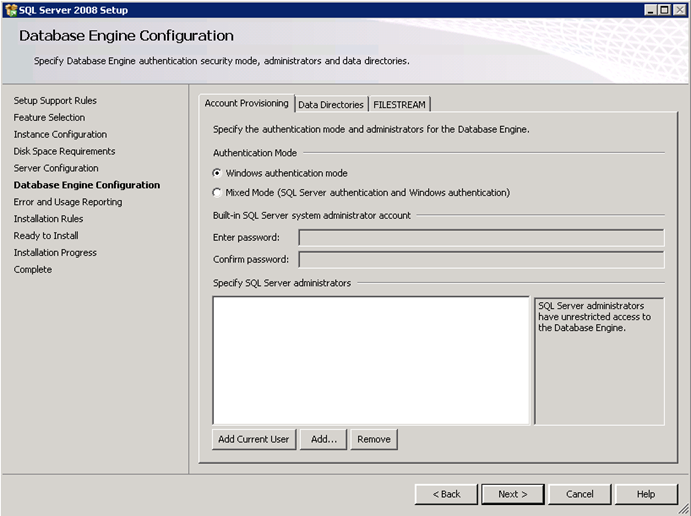Click 'Built-in SQL Server system administrator account' label
691x516 pixels.
click(312, 215)
